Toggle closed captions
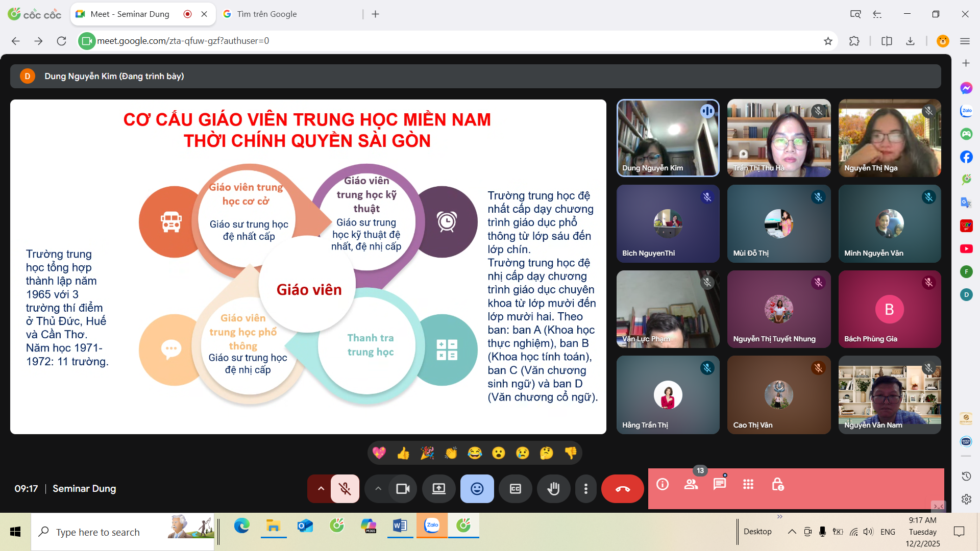This screenshot has height=551, width=980. tap(516, 489)
